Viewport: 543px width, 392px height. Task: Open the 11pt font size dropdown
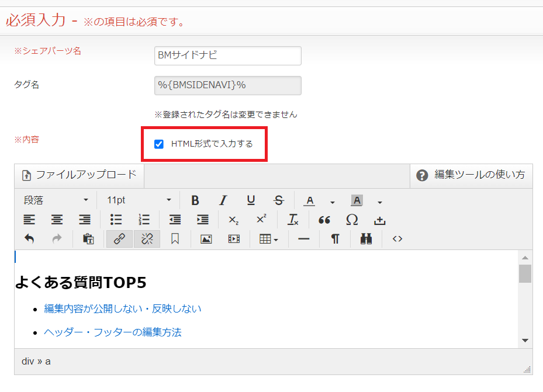click(x=139, y=200)
